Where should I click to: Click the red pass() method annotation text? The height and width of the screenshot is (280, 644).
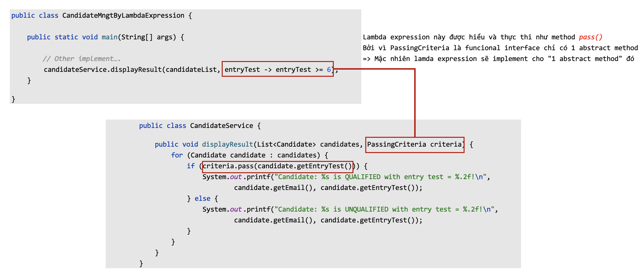[591, 37]
